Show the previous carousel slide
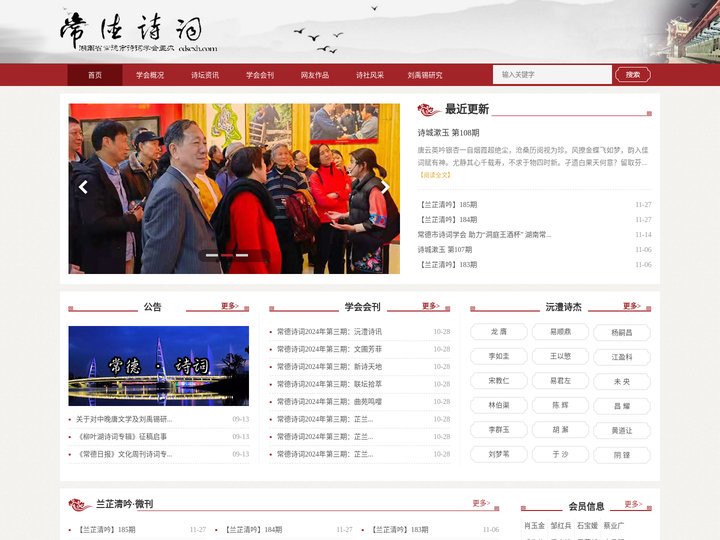 83,187
